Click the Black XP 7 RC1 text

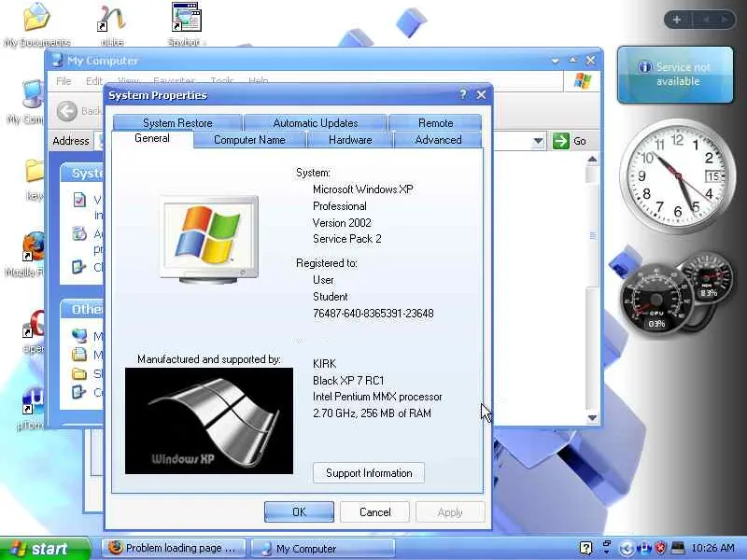[348, 381]
